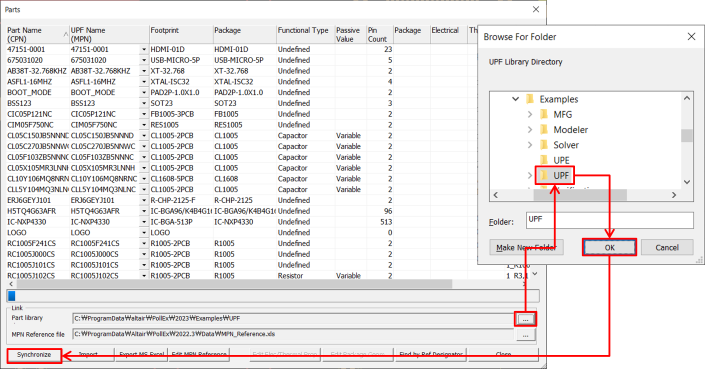
Task: Click the MPN Reference file browse button
Action: coord(525,335)
